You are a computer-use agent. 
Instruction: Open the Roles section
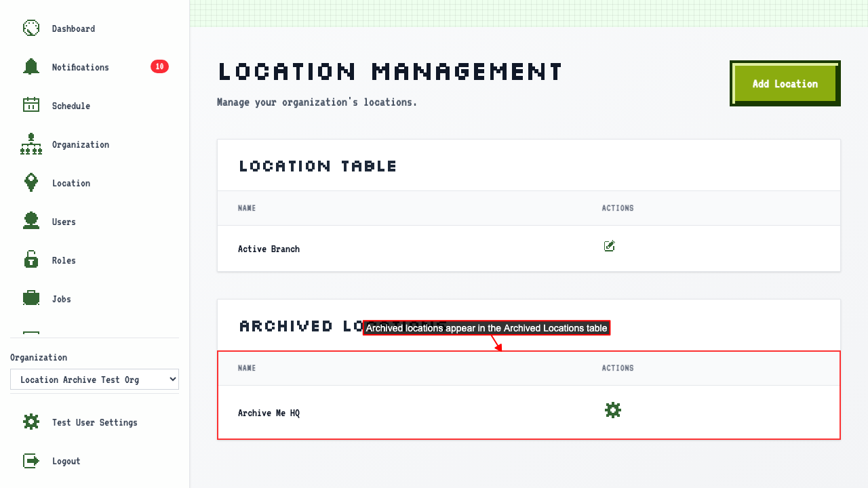pos(95,260)
